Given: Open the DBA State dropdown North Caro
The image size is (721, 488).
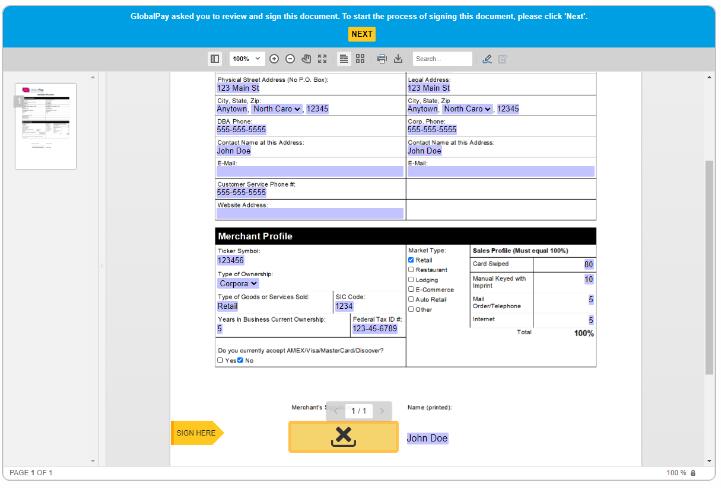Looking at the screenshot, I should [x=277, y=109].
